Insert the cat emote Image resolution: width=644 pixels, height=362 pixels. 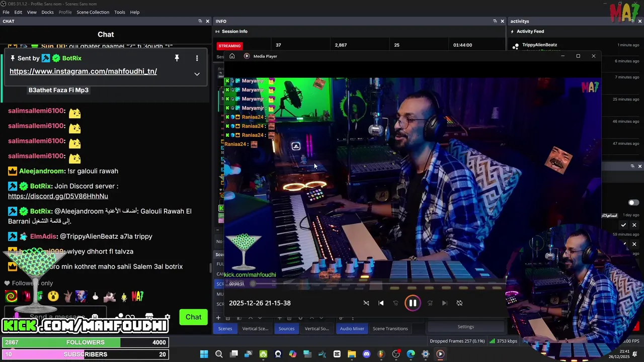[x=109, y=297]
